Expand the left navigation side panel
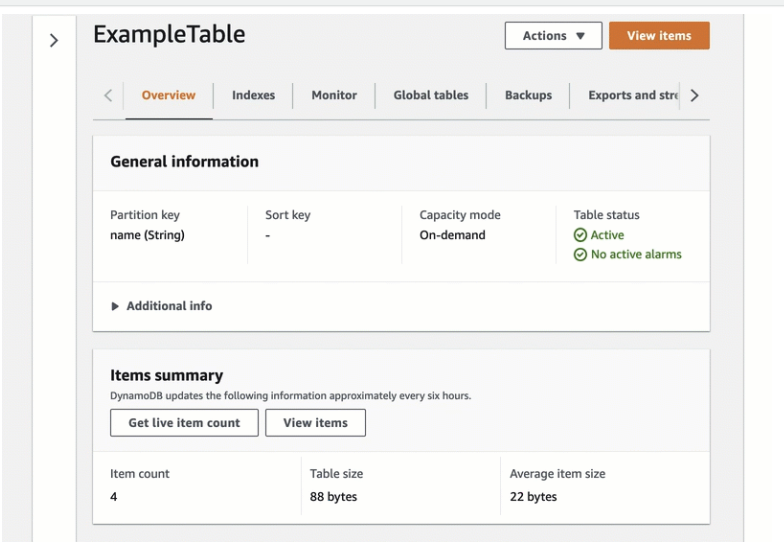This screenshot has height=554, width=784. 54,40
